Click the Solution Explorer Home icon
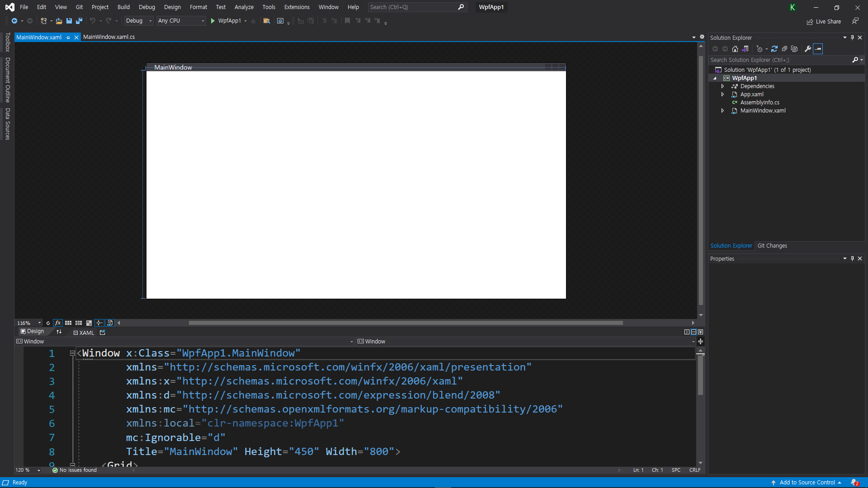 (735, 49)
